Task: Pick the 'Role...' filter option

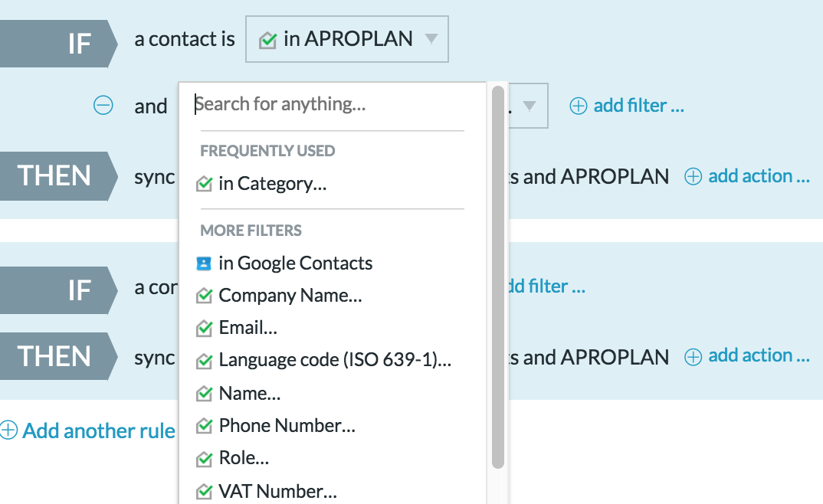Action: pos(244,458)
